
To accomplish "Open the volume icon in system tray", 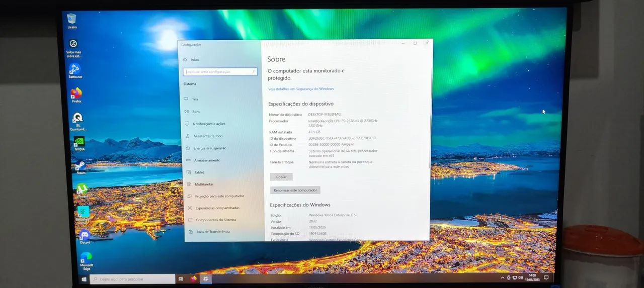I will (x=521, y=278).
